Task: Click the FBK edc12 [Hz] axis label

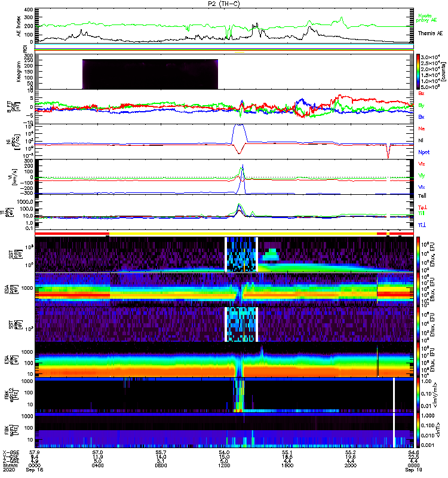Action: click(11, 395)
